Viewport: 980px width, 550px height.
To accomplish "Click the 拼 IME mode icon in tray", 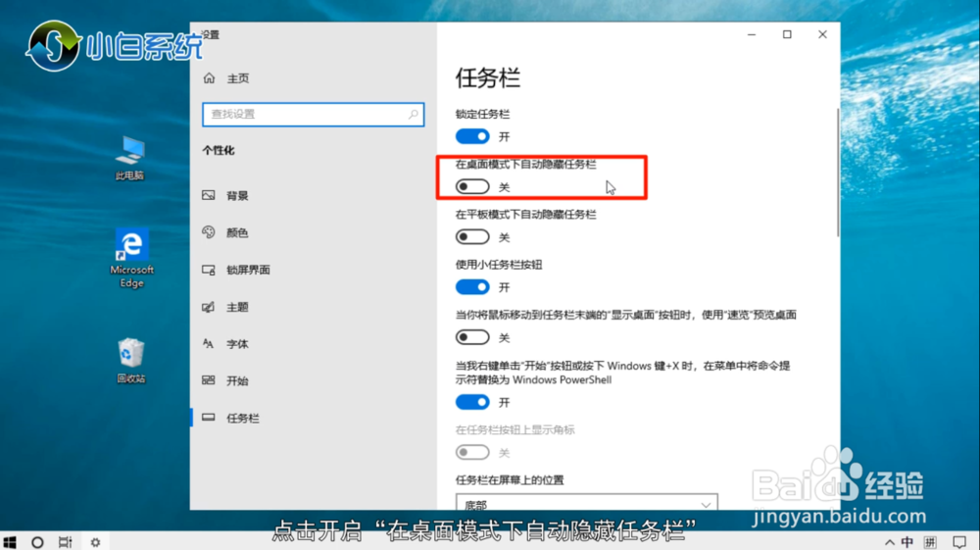I will tap(931, 542).
